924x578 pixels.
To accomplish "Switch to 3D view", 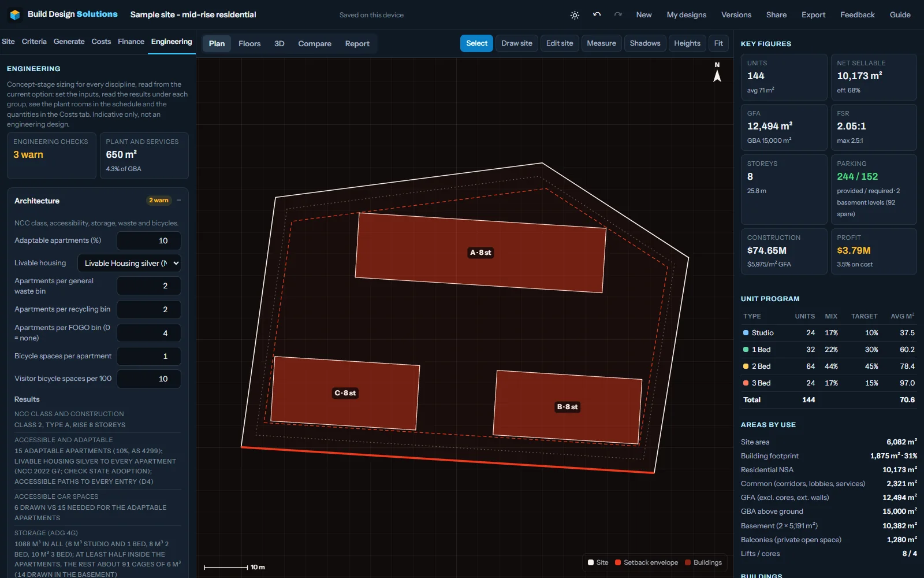I will (280, 43).
